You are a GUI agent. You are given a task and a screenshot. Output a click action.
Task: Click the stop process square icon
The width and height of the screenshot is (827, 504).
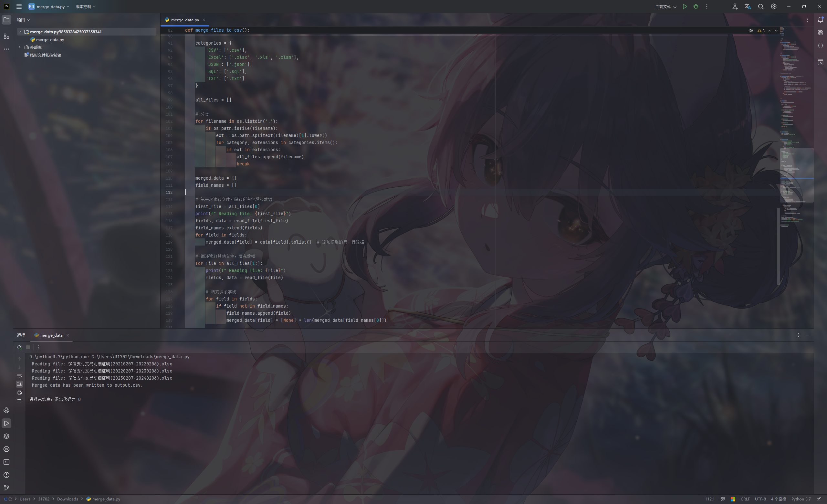pos(28,347)
